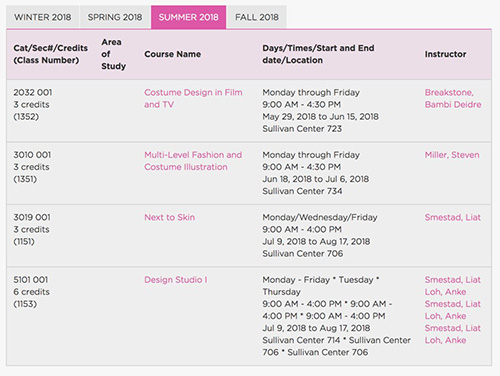Go to the Fall 2018 tab
The image size is (500, 376).
click(x=257, y=17)
